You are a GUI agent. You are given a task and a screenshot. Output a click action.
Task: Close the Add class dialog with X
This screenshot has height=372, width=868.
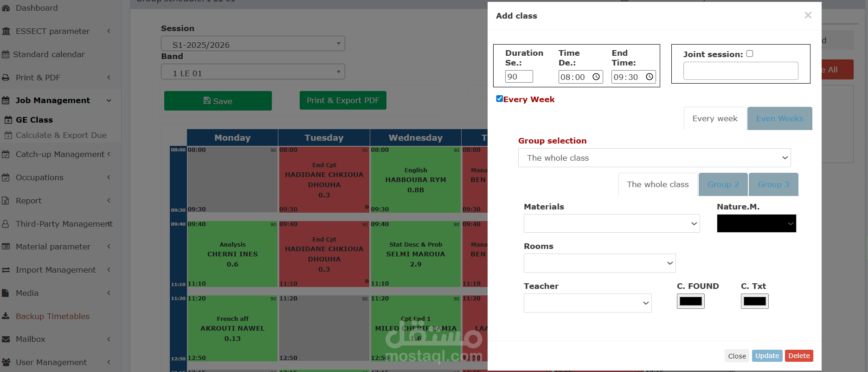point(808,15)
